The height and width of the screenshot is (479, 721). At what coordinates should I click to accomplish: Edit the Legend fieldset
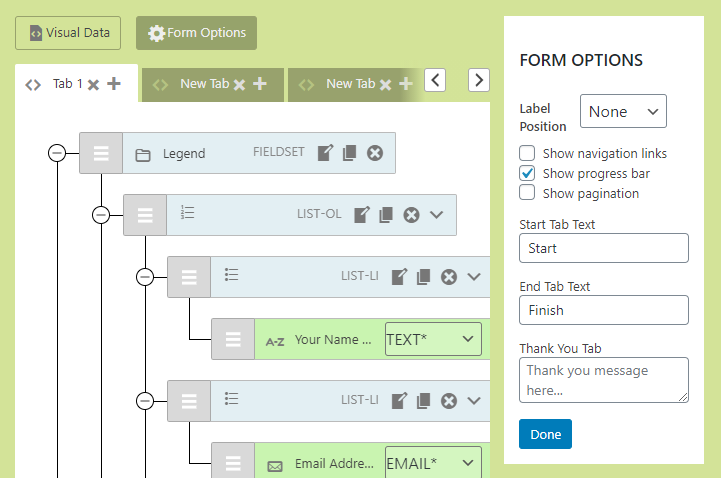[325, 153]
